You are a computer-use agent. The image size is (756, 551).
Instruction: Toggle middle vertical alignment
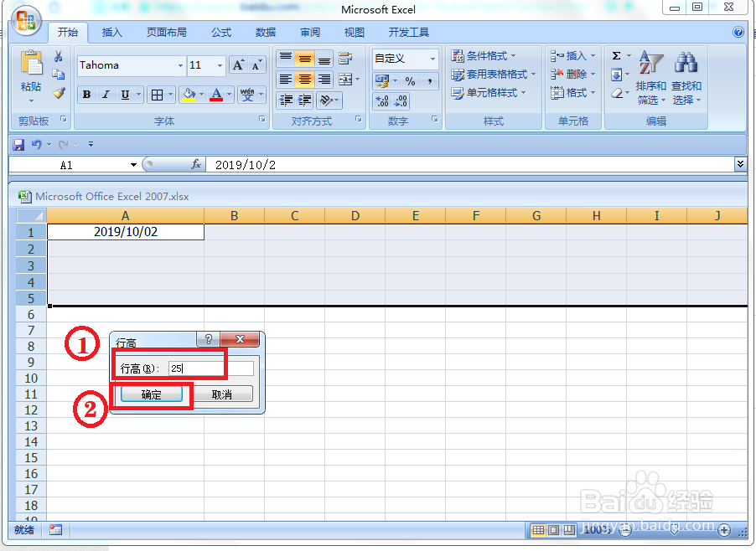tap(305, 59)
